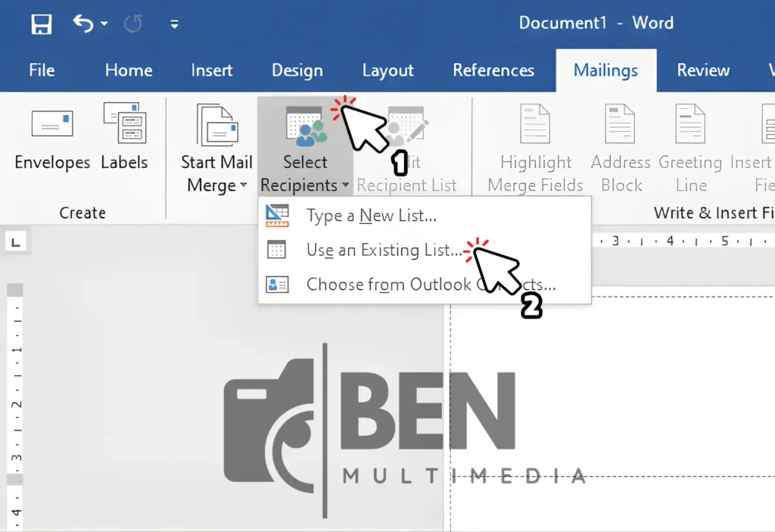Image resolution: width=775 pixels, height=532 pixels.
Task: Open the References tab
Action: [x=494, y=70]
